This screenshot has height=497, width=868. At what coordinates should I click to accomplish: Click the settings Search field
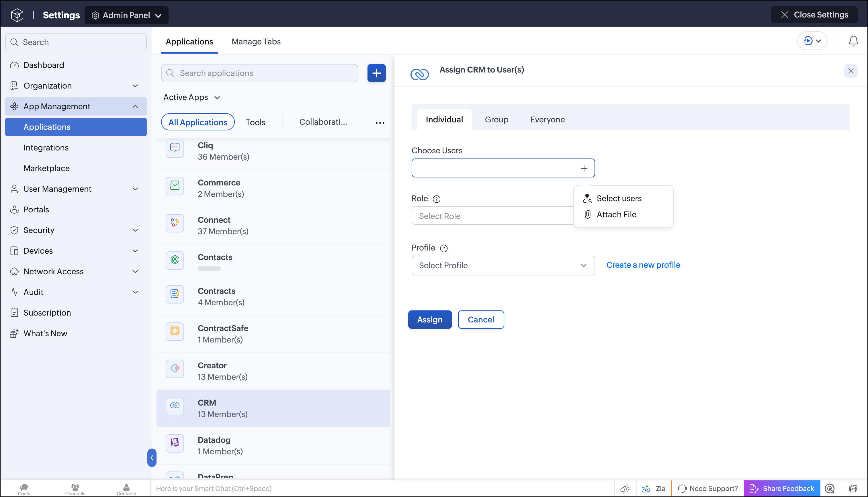(76, 42)
